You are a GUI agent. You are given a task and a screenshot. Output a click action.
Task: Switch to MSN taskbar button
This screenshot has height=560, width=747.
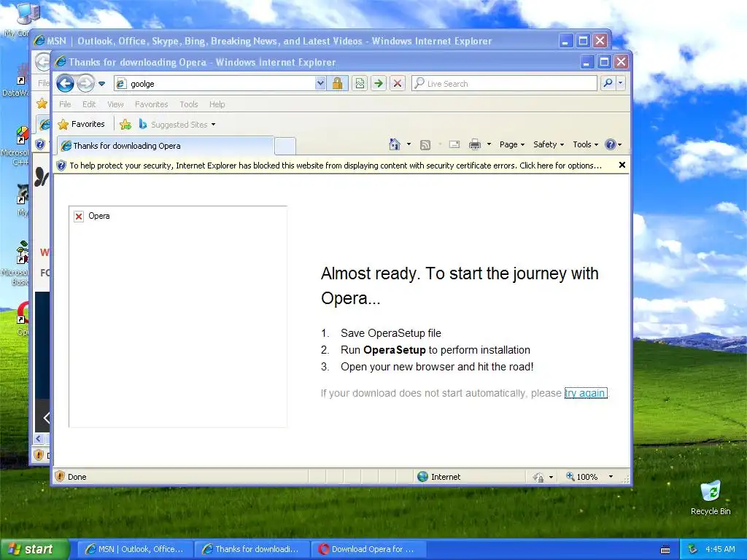click(135, 549)
